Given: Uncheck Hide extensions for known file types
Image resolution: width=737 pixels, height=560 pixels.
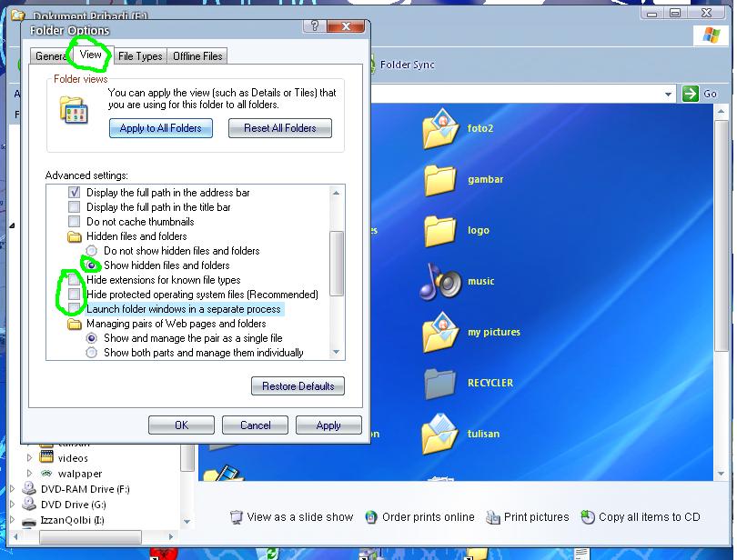Looking at the screenshot, I should [x=76, y=279].
